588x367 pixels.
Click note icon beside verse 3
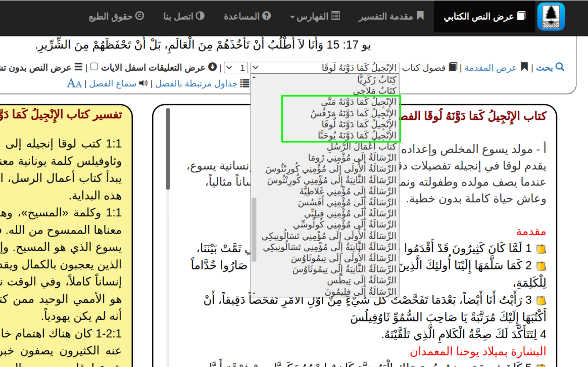(x=541, y=301)
